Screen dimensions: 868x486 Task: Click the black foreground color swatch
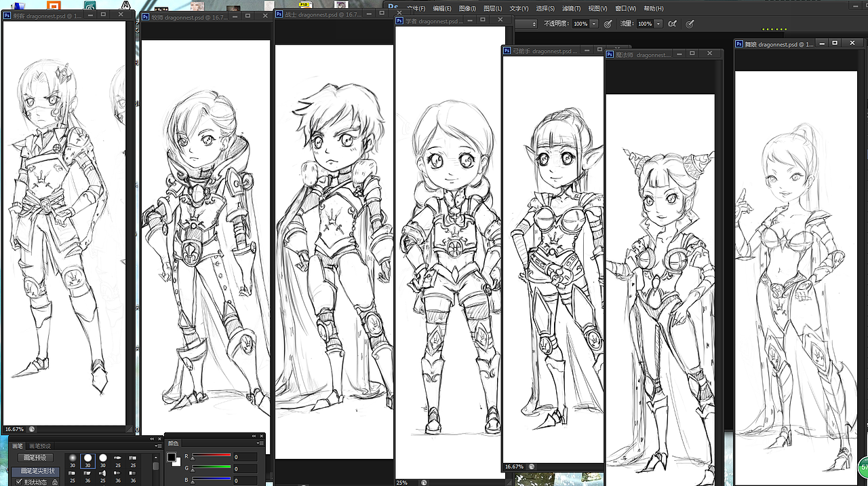coord(172,457)
